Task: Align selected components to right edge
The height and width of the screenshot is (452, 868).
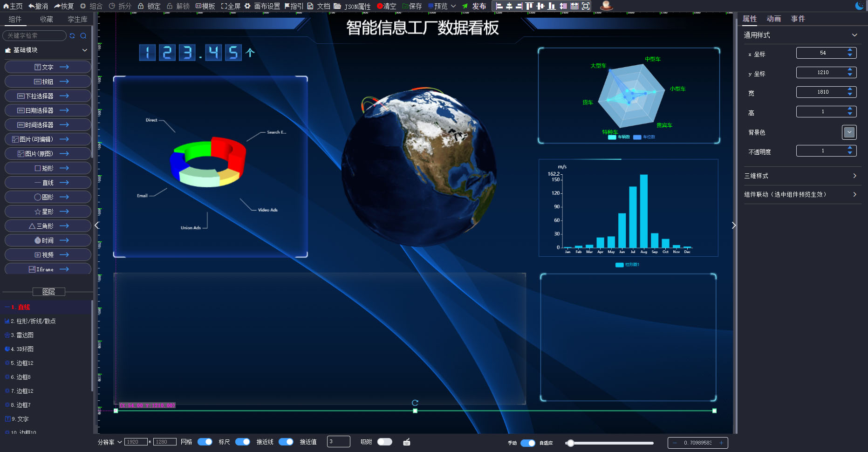Action: (519, 6)
